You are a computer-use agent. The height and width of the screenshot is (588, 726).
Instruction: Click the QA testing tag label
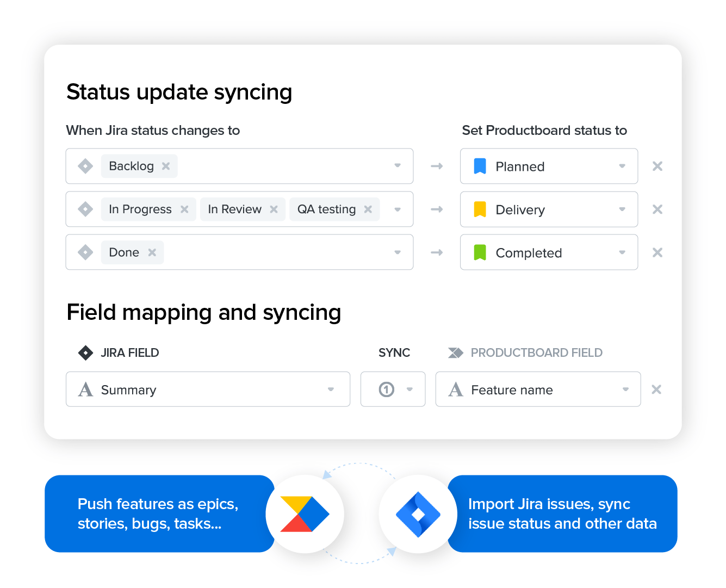coord(326,209)
